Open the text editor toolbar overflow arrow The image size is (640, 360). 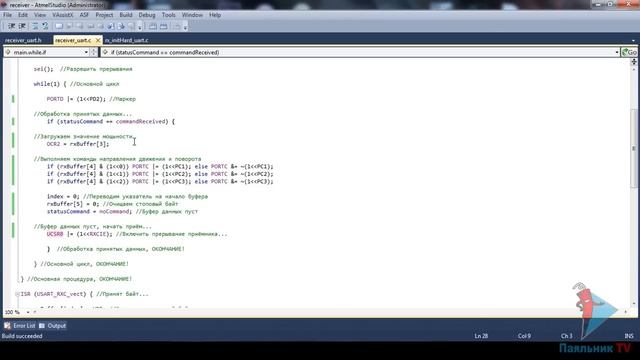(140, 27)
